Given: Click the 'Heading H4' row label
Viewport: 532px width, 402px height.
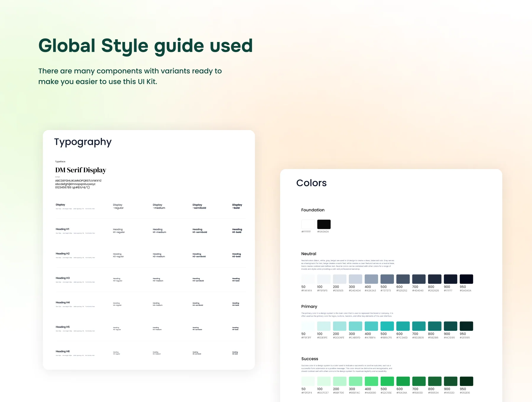Looking at the screenshot, I should (x=63, y=302).
